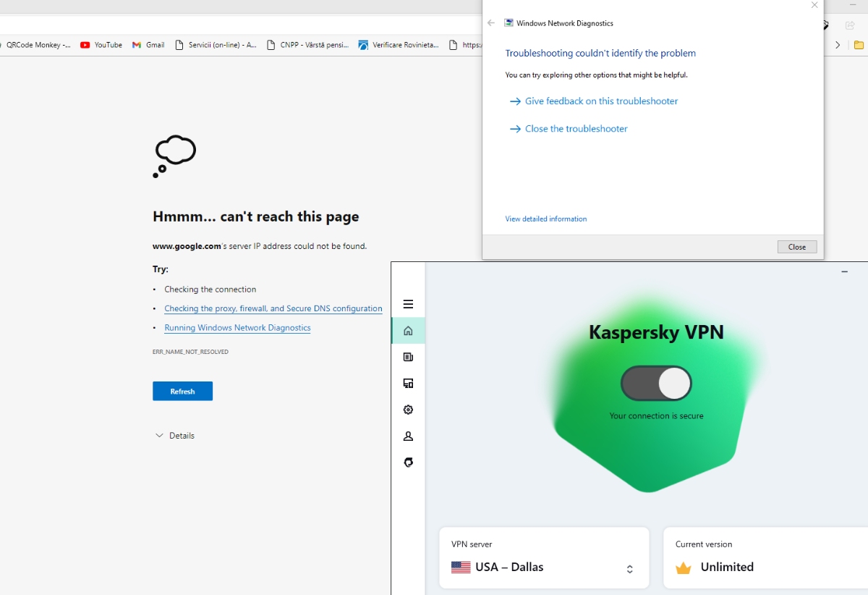Click the Your connection is secure text
The height and width of the screenshot is (595, 868).
click(656, 416)
